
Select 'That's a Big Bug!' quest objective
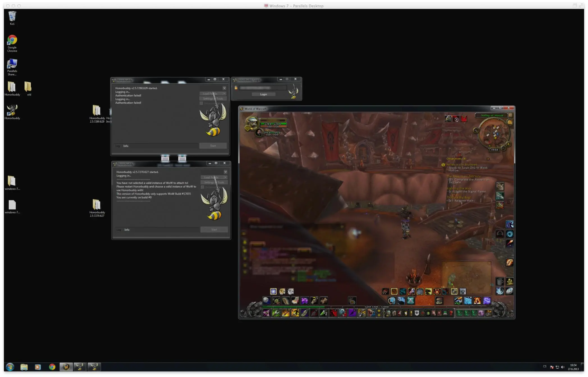(x=459, y=197)
